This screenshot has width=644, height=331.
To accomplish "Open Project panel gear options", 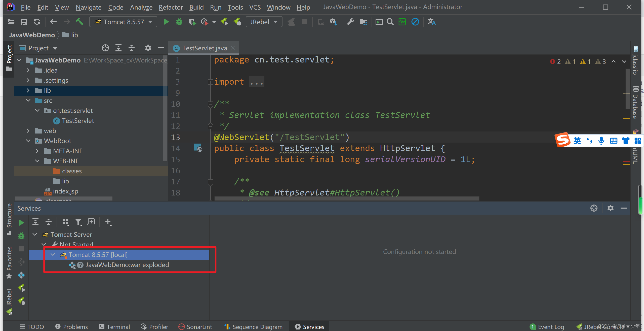I will coord(148,48).
